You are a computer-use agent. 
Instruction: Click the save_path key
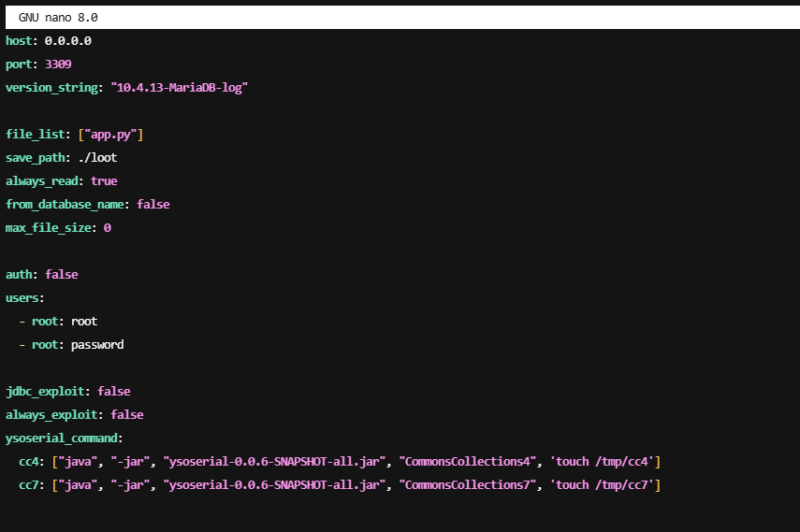[36, 158]
